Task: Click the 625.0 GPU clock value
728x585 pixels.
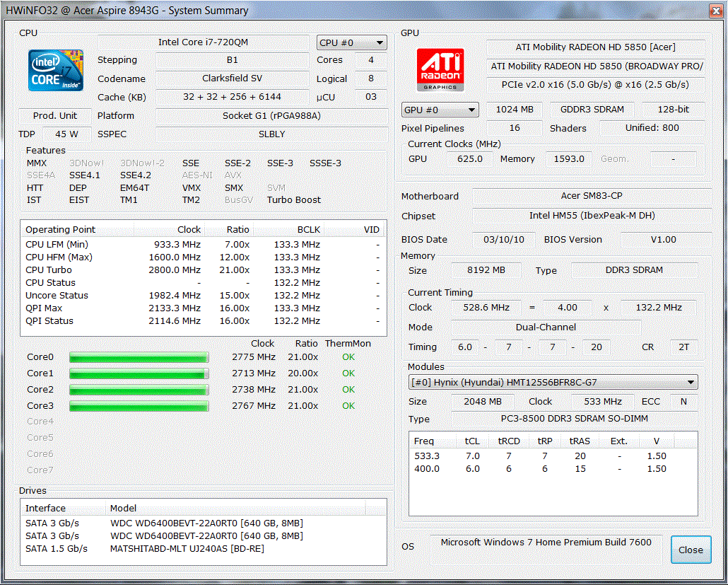Action: 470,159
